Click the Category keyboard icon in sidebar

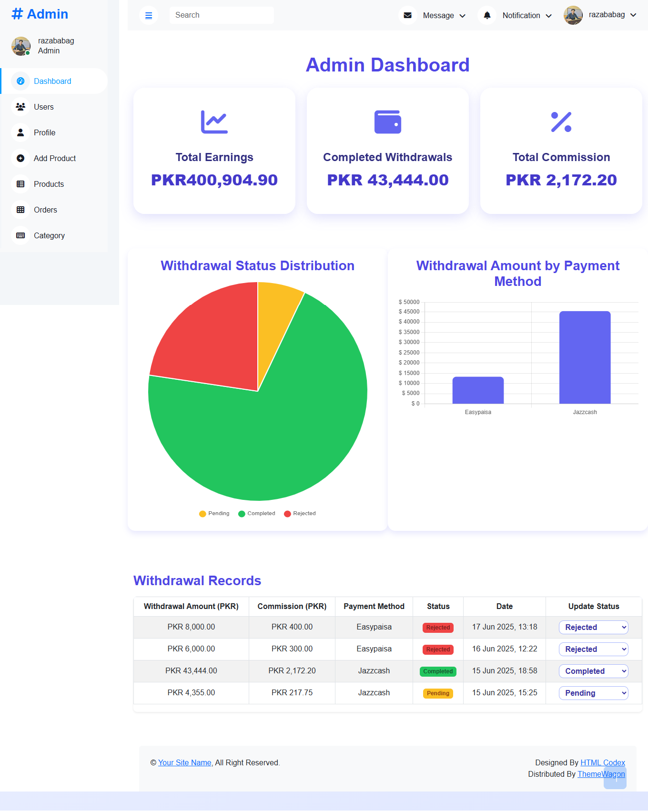20,235
